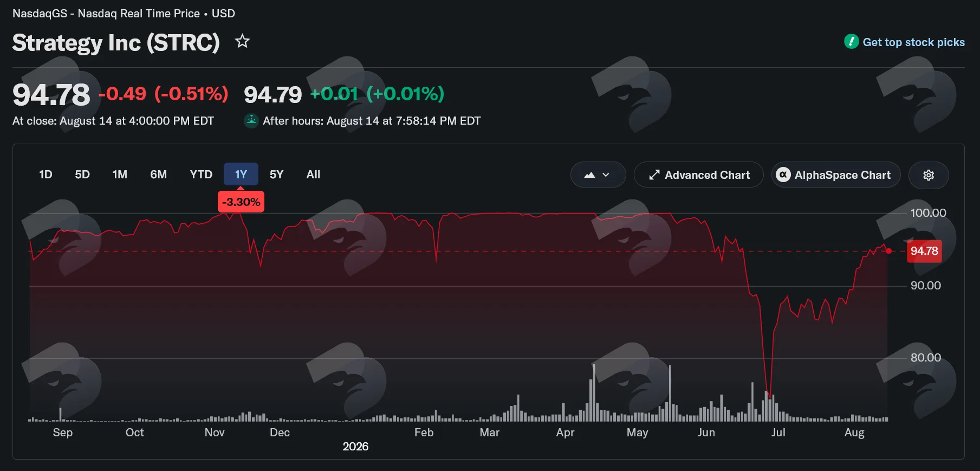Viewport: 980px width, 471px height.
Task: Click the Aug label on time axis
Action: (x=854, y=433)
